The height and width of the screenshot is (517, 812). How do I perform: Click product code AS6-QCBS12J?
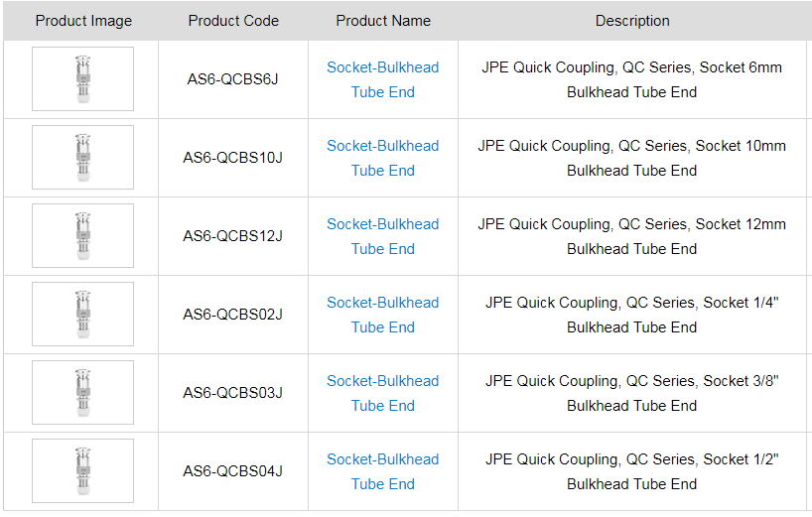point(232,236)
